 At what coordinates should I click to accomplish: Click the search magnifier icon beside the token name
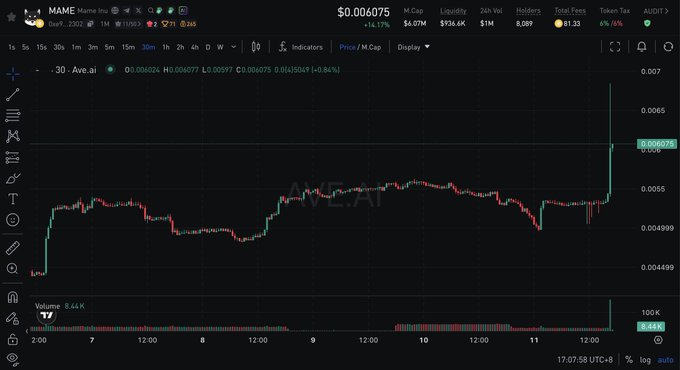[150, 10]
